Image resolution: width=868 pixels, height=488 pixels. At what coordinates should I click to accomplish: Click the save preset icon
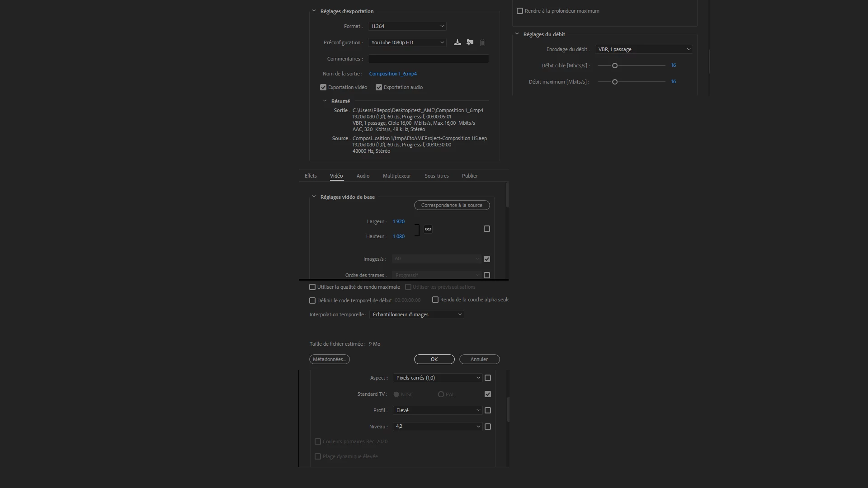click(x=458, y=42)
